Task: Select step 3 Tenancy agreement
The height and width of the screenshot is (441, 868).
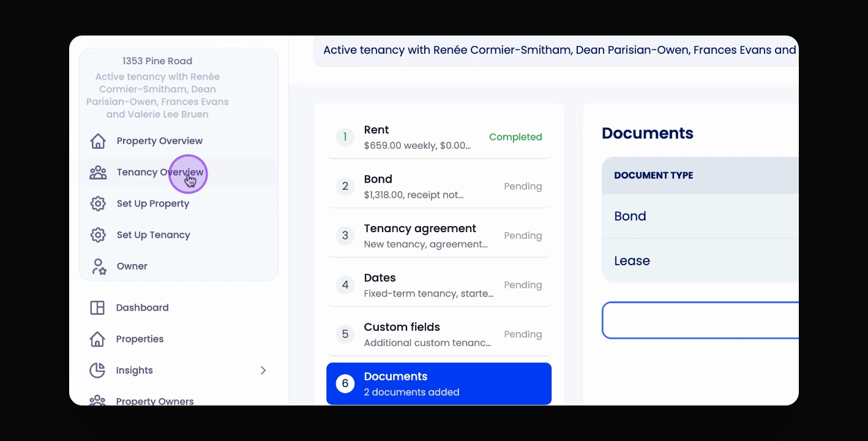Action: tap(439, 236)
